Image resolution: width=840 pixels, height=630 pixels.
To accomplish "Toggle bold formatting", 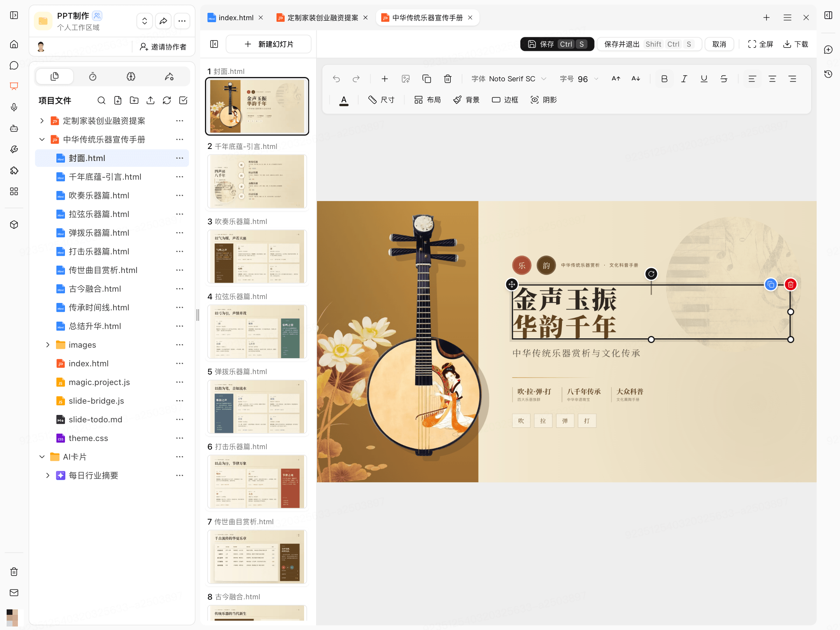I will [x=664, y=79].
